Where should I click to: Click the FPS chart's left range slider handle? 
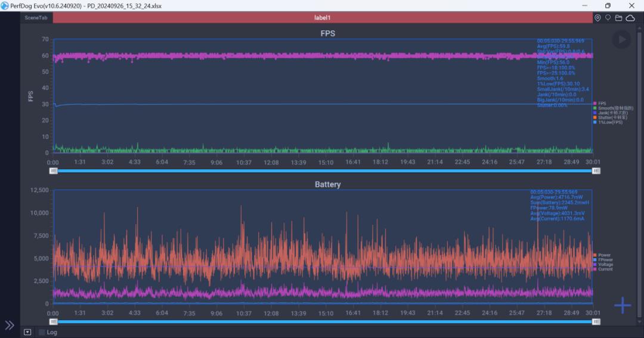tap(53, 170)
